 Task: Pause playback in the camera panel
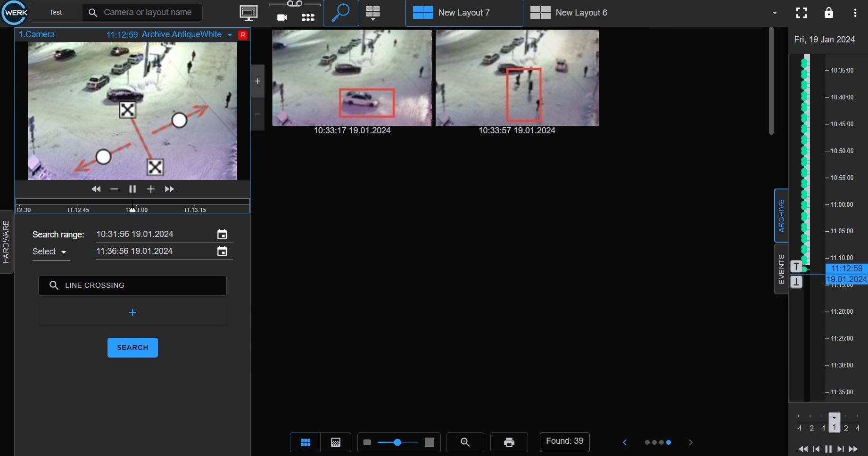click(132, 189)
